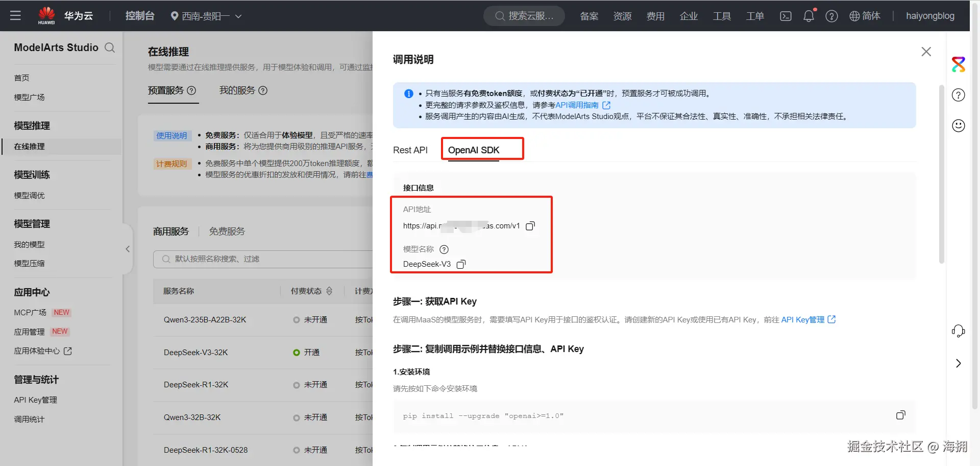Viewport: 980px width, 466px height.
Task: Go to API Key管理 from step one
Action: pyautogui.click(x=803, y=319)
